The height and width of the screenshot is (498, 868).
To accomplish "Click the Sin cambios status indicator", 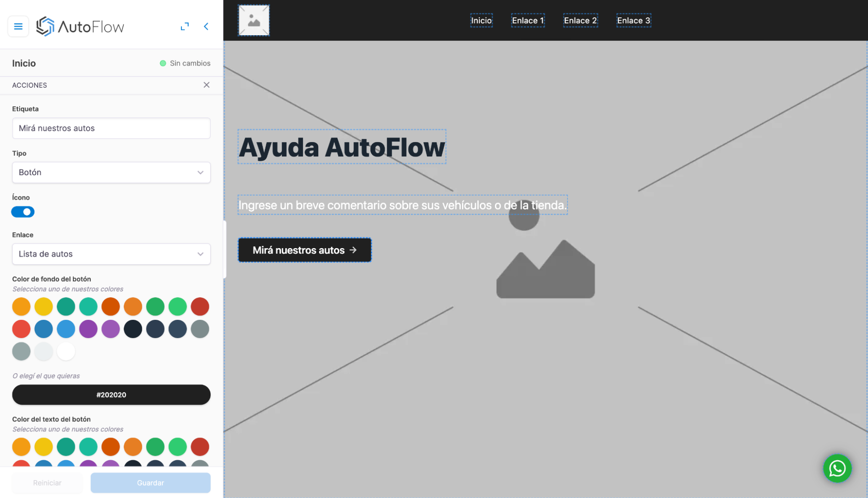I will (185, 63).
